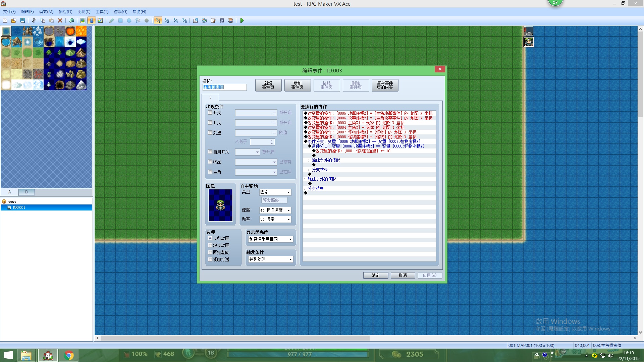Save project with the floppy disk icon

point(22,21)
